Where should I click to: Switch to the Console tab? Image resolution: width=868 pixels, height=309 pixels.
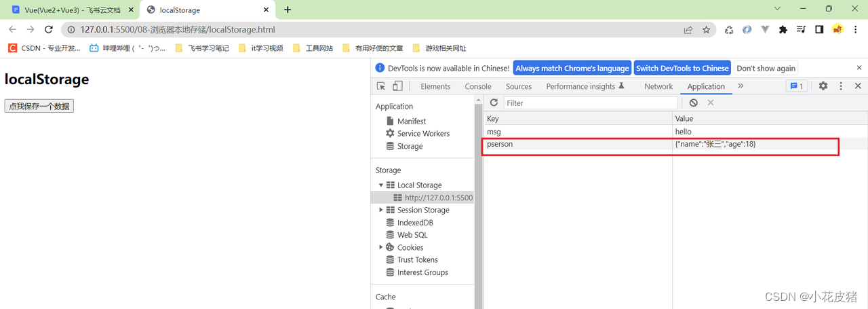[x=478, y=86]
